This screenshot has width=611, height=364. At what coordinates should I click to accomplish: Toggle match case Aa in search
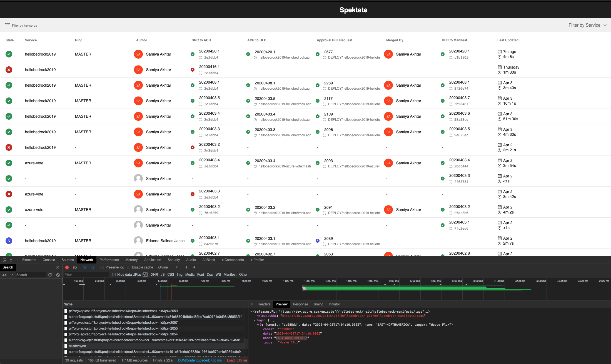pyautogui.click(x=4, y=275)
